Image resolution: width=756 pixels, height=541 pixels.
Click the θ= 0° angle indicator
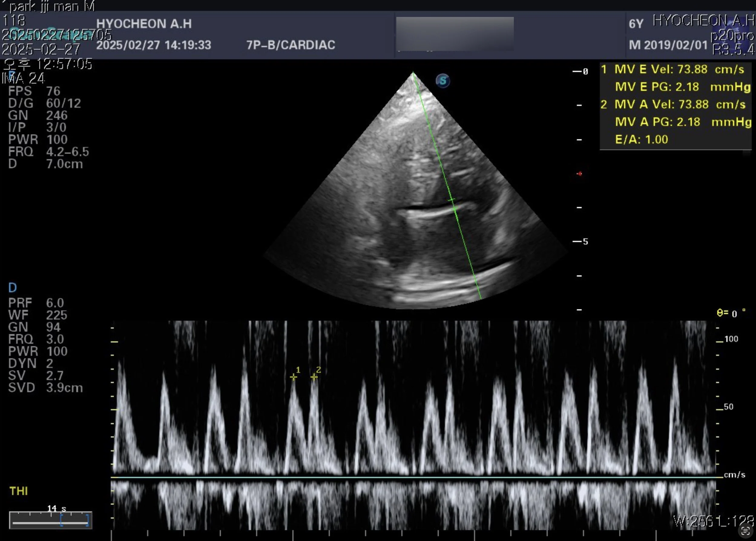point(731,313)
